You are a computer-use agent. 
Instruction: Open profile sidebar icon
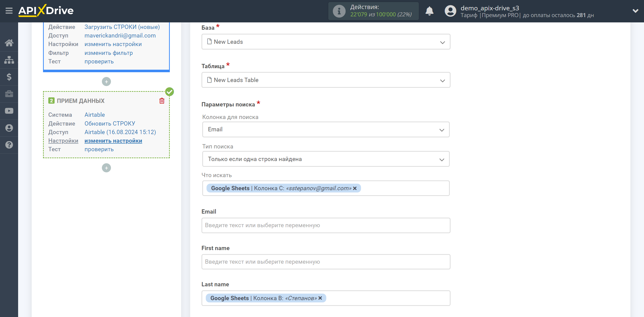pyautogui.click(x=9, y=128)
